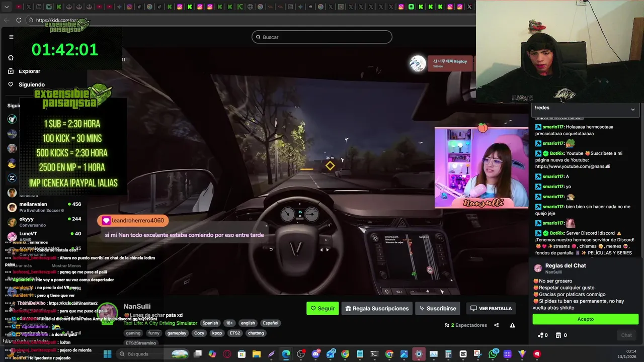This screenshot has width=644, height=362.
Task: Follow NanSulli with the Seguir button
Action: 323,308
